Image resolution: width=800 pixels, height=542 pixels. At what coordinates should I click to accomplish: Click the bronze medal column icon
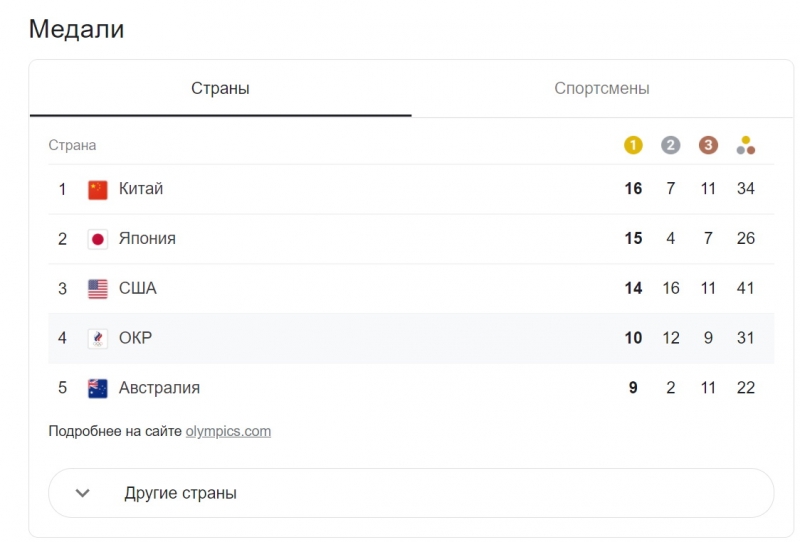click(708, 145)
